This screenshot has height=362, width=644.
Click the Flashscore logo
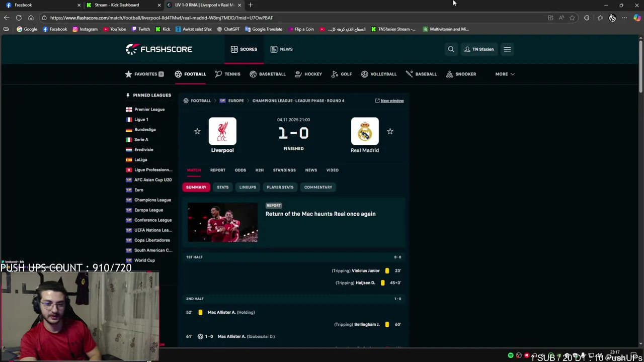coord(159,49)
